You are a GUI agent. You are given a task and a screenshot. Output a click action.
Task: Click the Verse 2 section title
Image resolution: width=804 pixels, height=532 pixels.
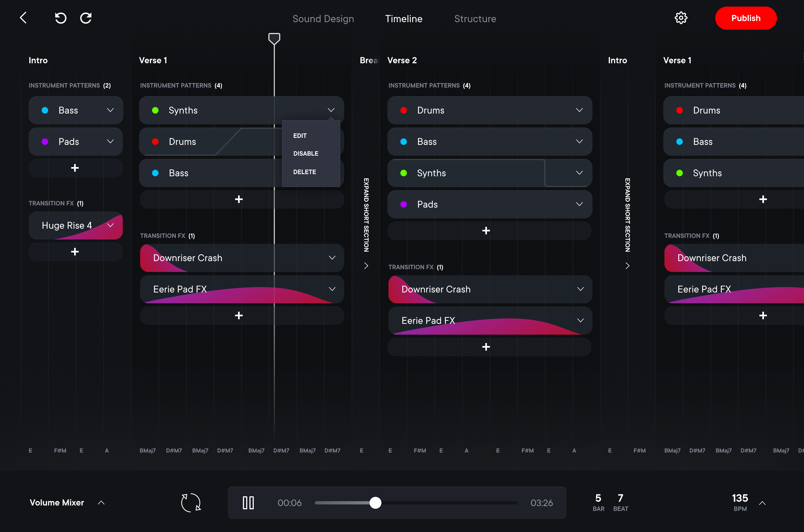[402, 60]
